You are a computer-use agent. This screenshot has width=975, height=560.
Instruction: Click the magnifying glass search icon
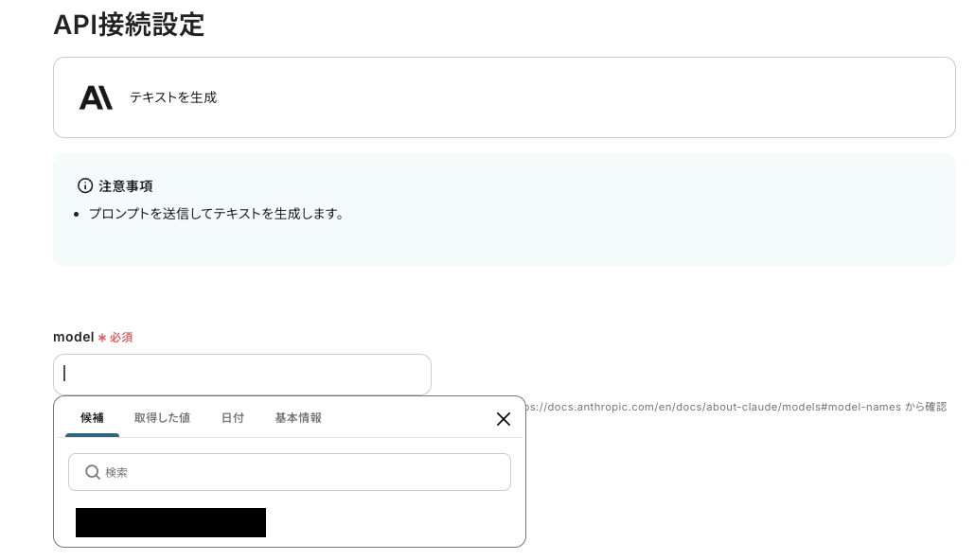tap(92, 471)
